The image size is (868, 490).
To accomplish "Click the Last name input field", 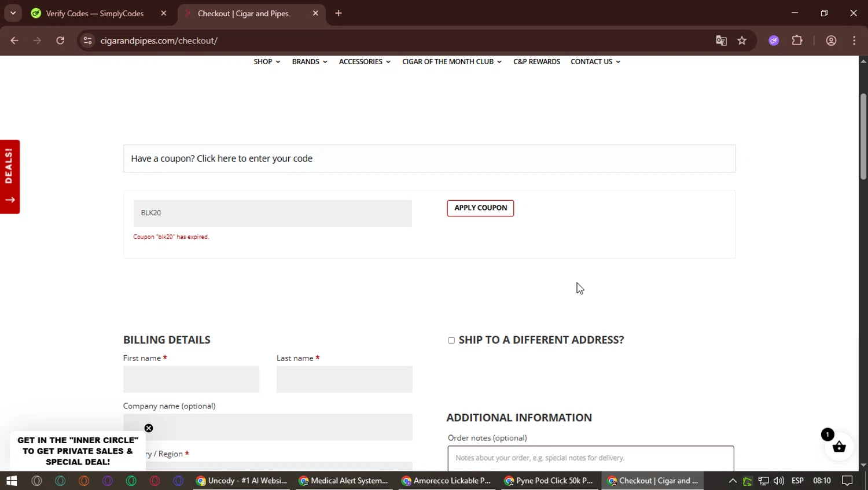I will point(344,379).
